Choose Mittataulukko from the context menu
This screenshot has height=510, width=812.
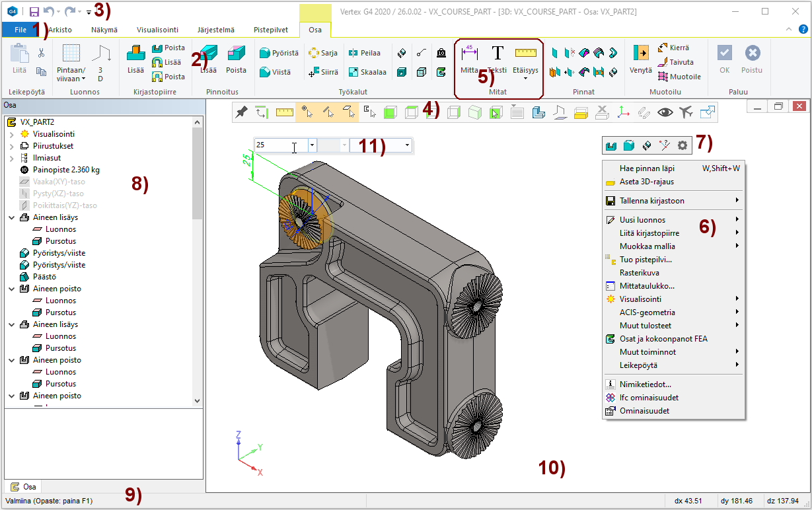pos(646,286)
